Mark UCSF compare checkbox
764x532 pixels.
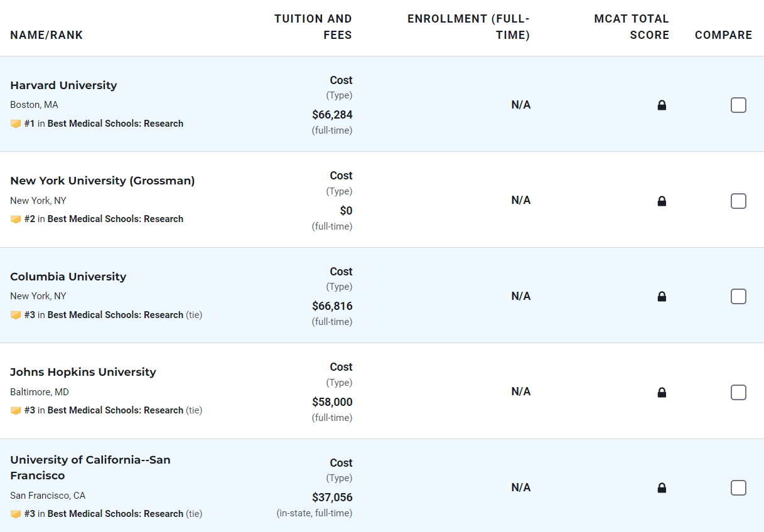(x=738, y=488)
